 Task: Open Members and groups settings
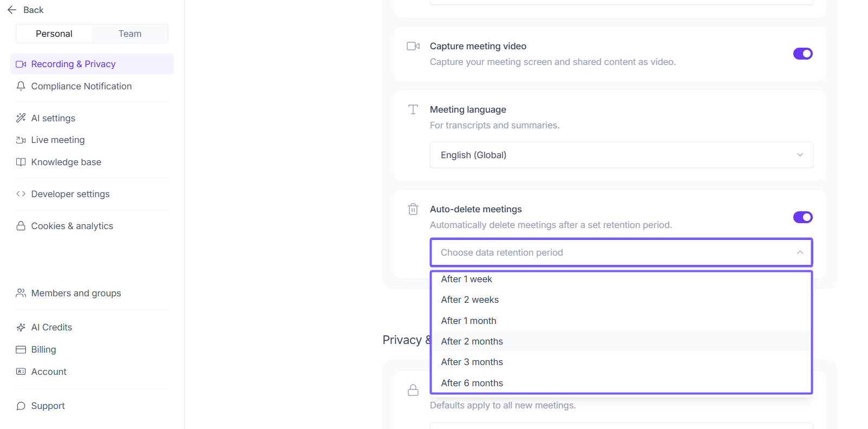click(x=76, y=293)
